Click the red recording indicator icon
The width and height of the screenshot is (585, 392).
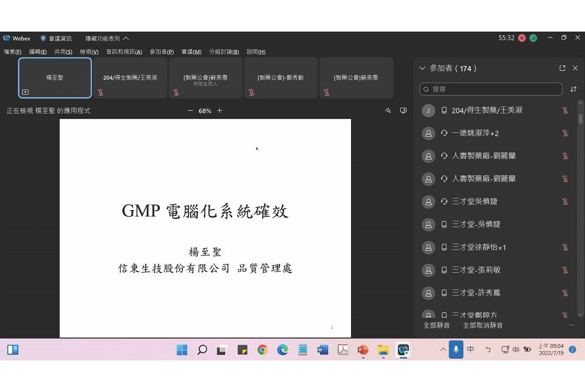tap(522, 38)
